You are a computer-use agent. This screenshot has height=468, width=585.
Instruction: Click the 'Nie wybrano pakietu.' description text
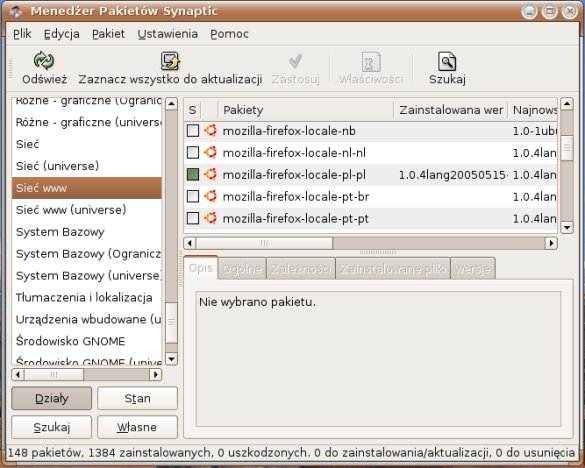pyautogui.click(x=257, y=302)
